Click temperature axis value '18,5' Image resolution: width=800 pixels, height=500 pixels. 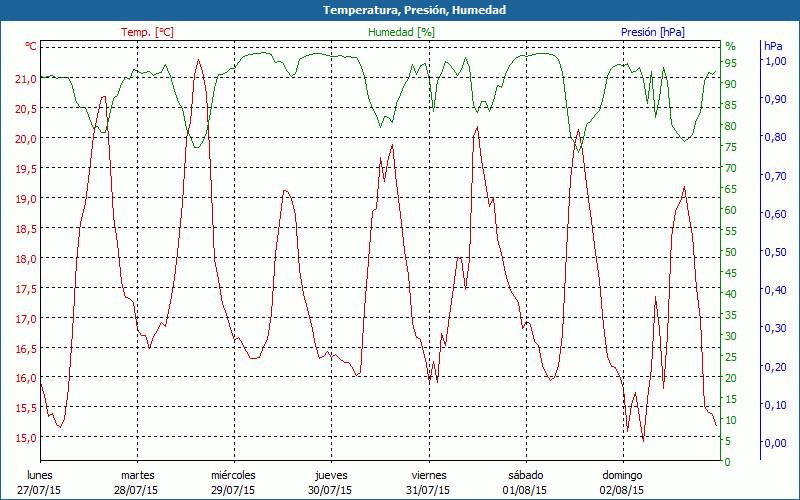[x=26, y=229]
